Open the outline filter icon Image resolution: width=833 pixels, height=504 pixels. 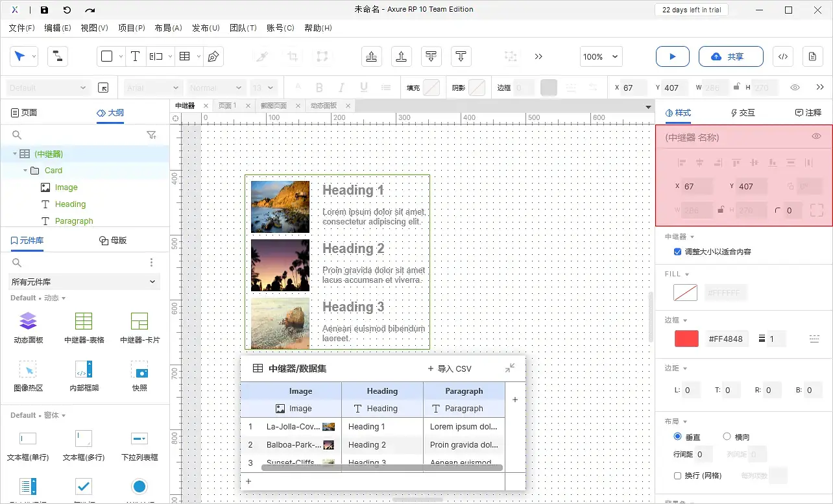point(151,135)
